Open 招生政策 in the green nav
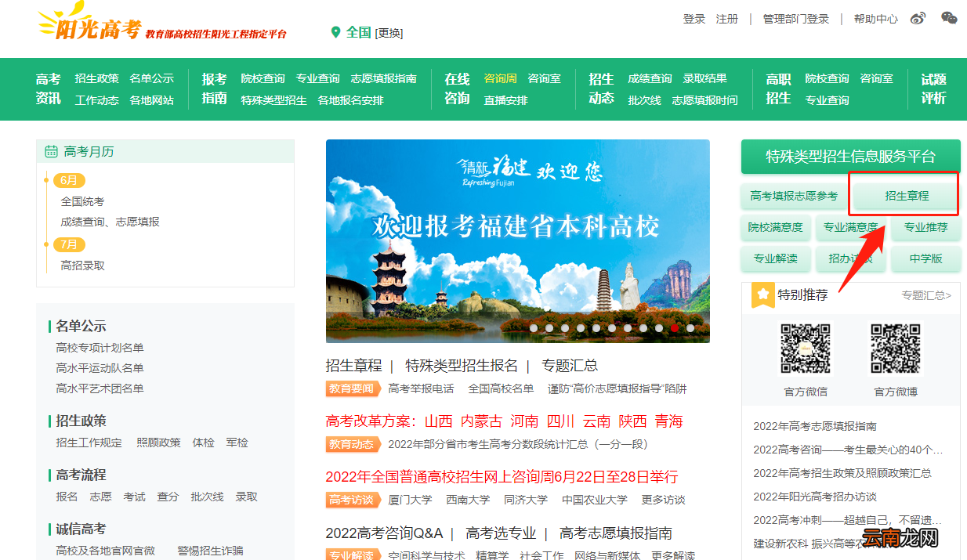 tap(97, 78)
